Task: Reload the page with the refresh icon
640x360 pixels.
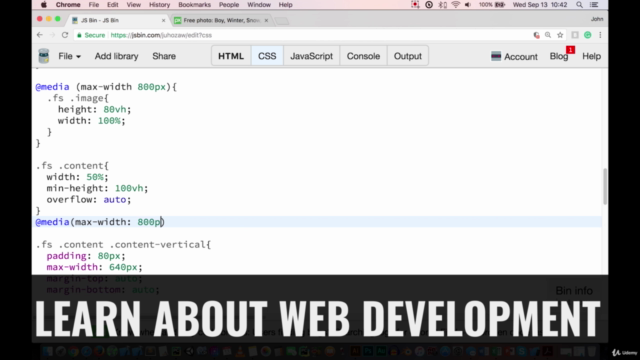Action: coord(65,35)
